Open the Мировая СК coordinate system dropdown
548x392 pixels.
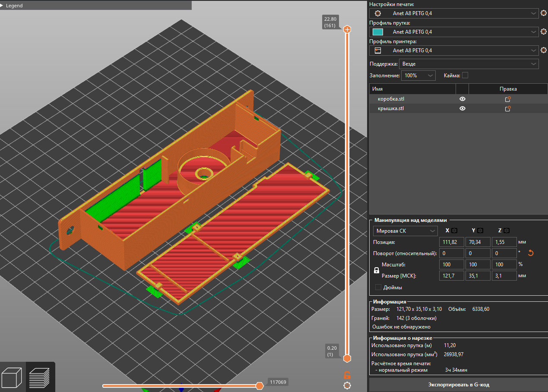tap(405, 231)
